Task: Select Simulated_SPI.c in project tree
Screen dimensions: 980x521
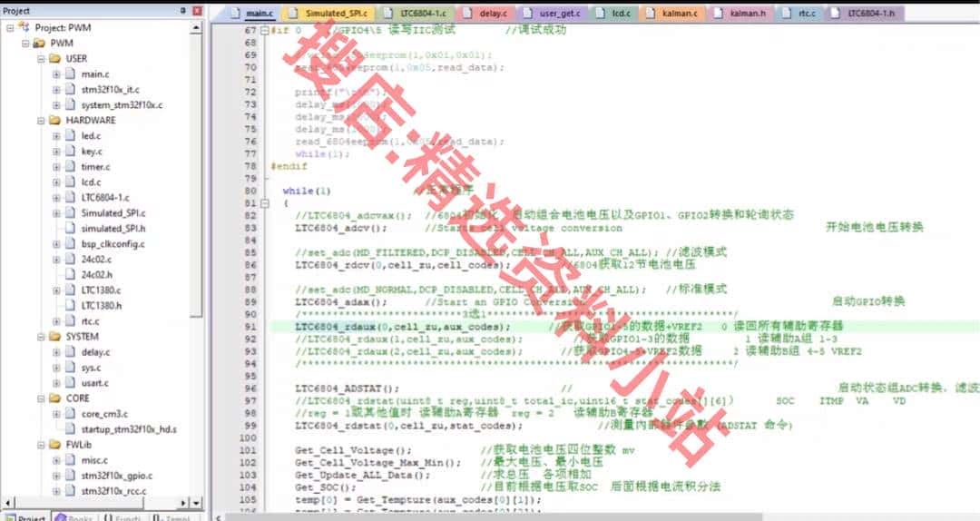Action: tap(113, 213)
